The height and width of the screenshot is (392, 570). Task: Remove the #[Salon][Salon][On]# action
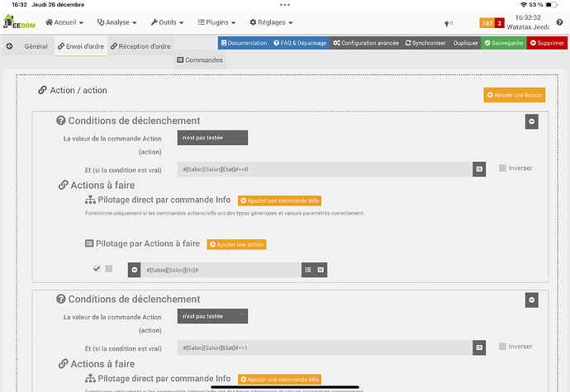pos(134,270)
